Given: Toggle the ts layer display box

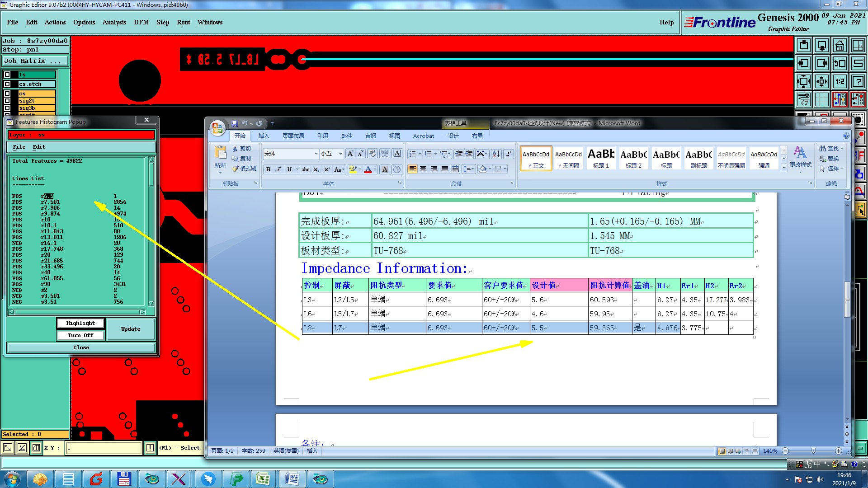Looking at the screenshot, I should [7, 75].
